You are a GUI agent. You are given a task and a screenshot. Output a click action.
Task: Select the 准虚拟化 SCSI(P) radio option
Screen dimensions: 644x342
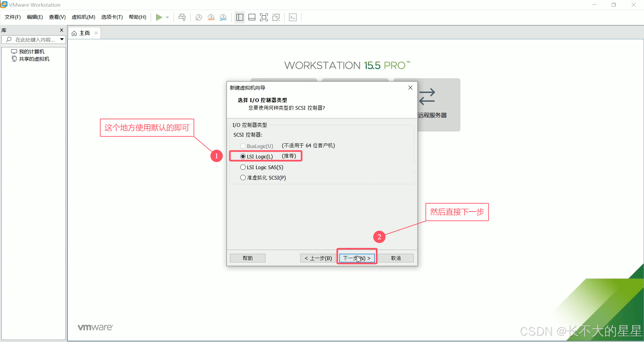pos(243,178)
